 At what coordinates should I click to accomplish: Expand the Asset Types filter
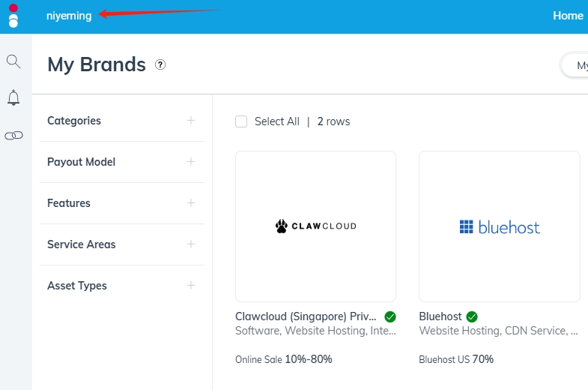click(x=191, y=286)
